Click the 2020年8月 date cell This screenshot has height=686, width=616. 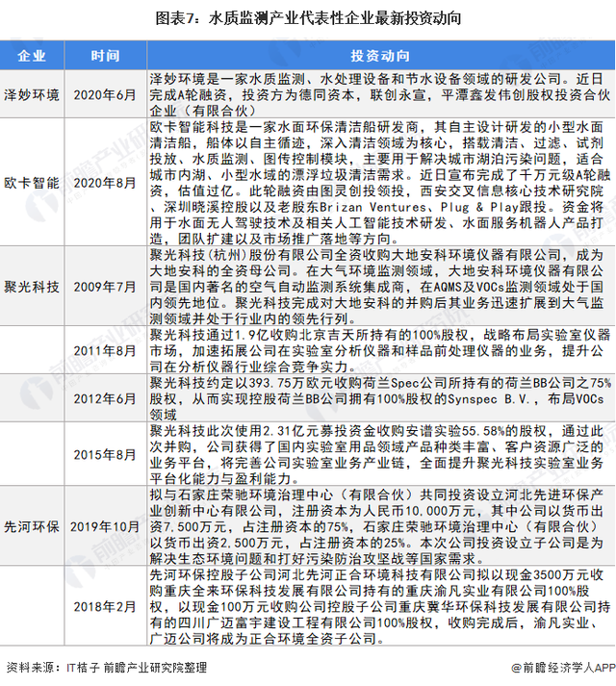tap(106, 182)
